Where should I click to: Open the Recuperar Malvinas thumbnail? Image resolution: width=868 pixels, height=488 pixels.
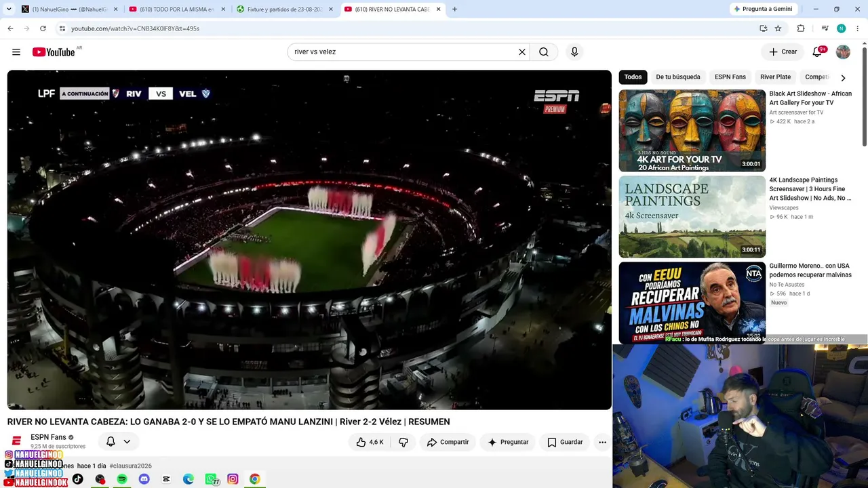pyautogui.click(x=692, y=302)
